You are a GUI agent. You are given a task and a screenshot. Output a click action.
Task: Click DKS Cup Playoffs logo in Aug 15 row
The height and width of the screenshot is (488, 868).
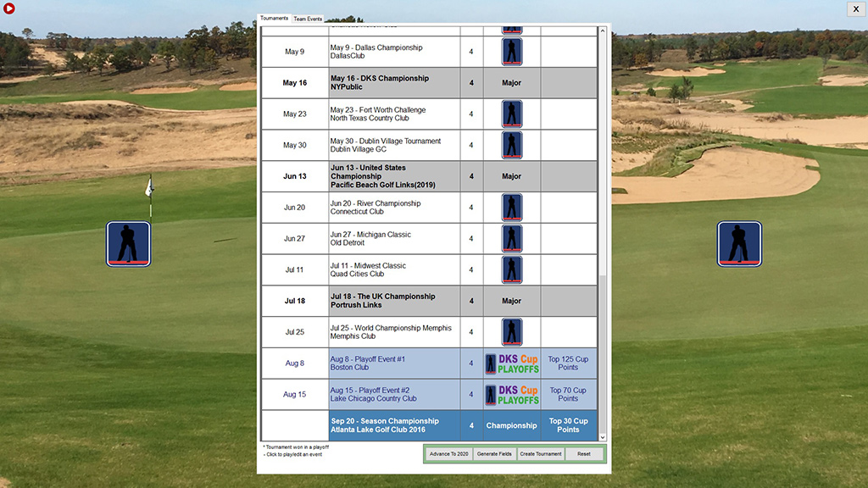tap(511, 395)
